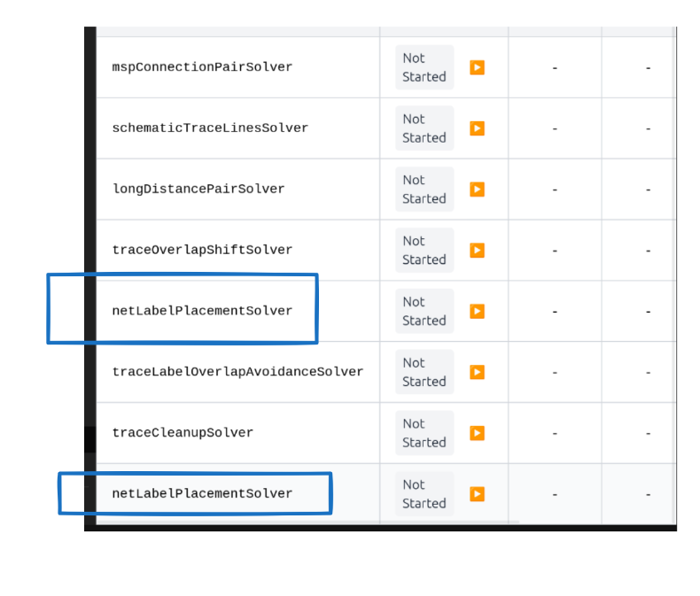The height and width of the screenshot is (596, 700).
Task: Run traceOverlapShiftSolver with its play icon
Action: (x=477, y=251)
